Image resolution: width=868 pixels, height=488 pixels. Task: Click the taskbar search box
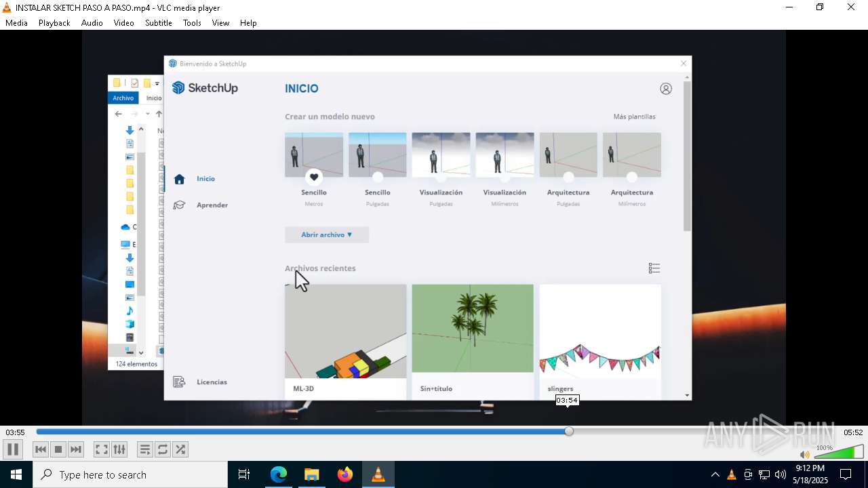point(130,474)
